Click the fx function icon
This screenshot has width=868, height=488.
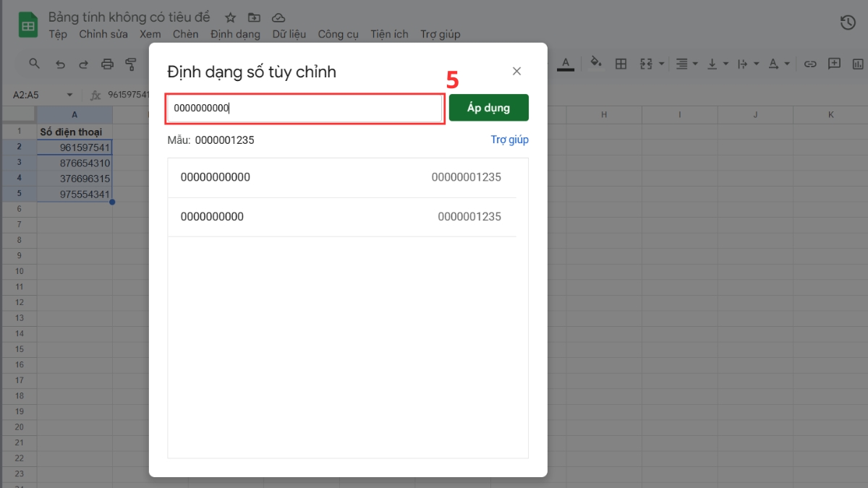point(95,95)
